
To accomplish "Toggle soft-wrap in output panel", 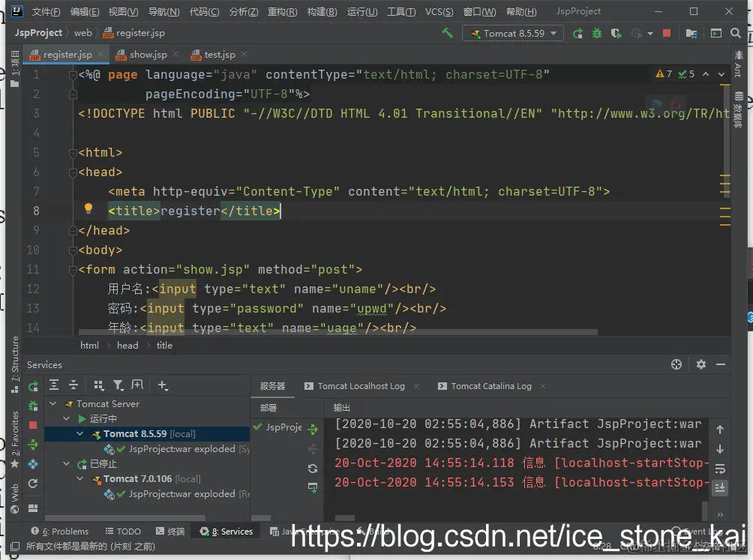I will pos(720,469).
